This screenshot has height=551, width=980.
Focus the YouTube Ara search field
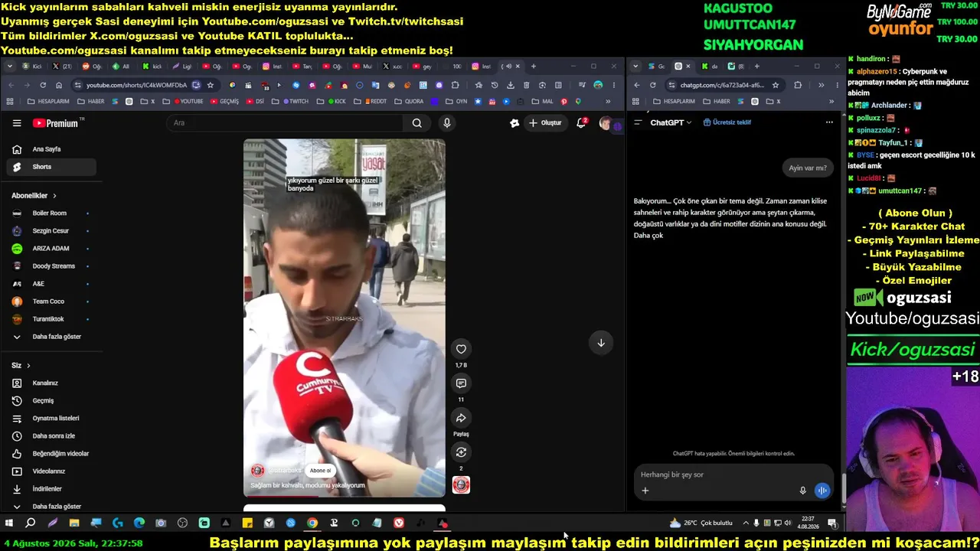coord(285,123)
